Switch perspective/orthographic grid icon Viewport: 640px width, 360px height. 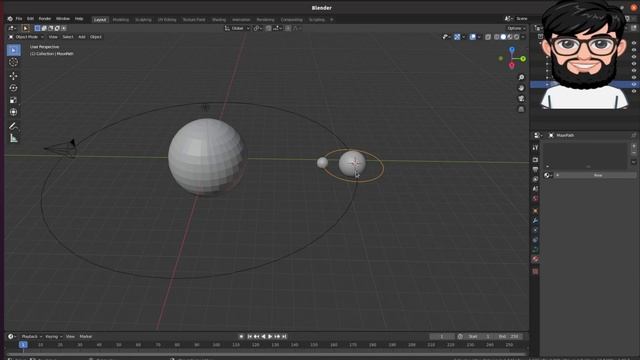pos(521,109)
